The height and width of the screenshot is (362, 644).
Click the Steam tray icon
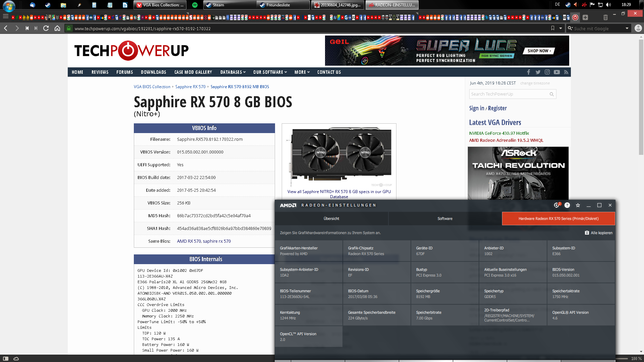pyautogui.click(x=568, y=5)
